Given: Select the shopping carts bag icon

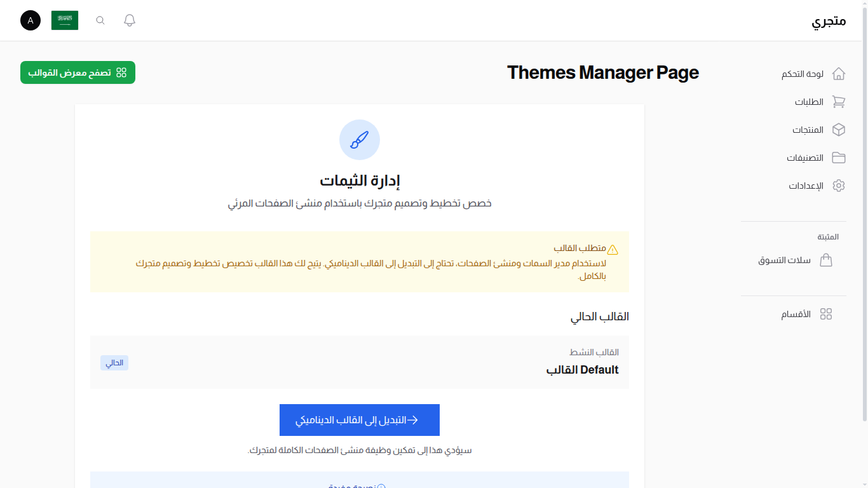Looking at the screenshot, I should pyautogui.click(x=827, y=260).
